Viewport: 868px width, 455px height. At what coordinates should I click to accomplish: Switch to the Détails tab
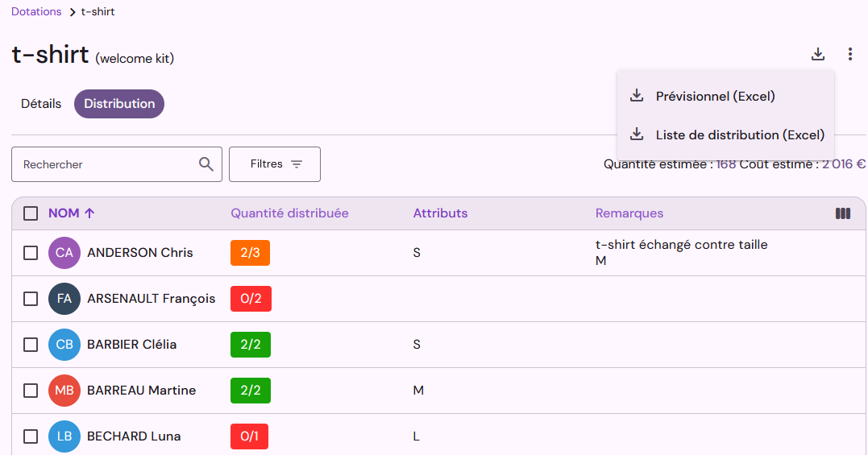coord(41,104)
